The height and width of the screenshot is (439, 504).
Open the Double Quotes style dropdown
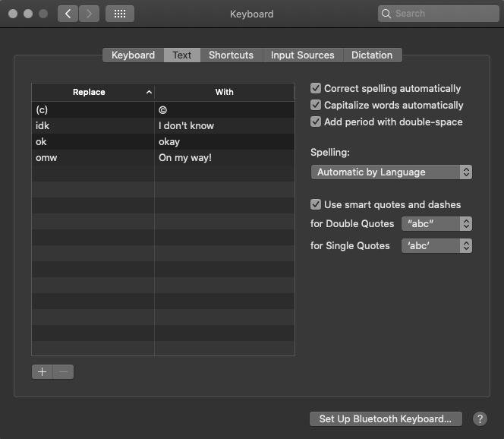tap(436, 223)
